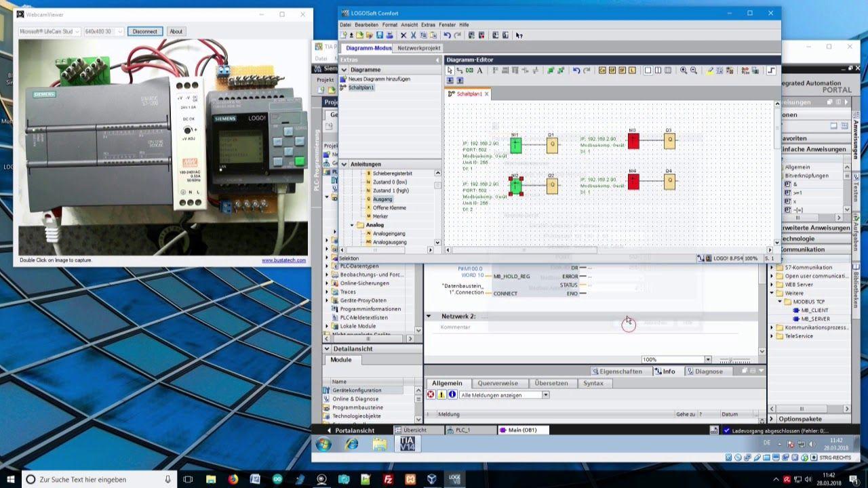Undo the last action in the LOGO!Soft main toolbar
This screenshot has height=488, width=868.
446,35
